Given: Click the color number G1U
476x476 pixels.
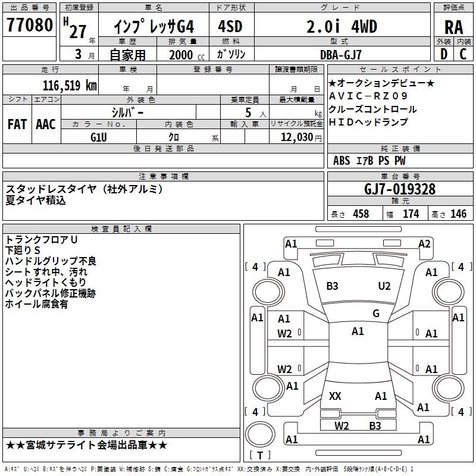Looking at the screenshot, I should tap(99, 137).
